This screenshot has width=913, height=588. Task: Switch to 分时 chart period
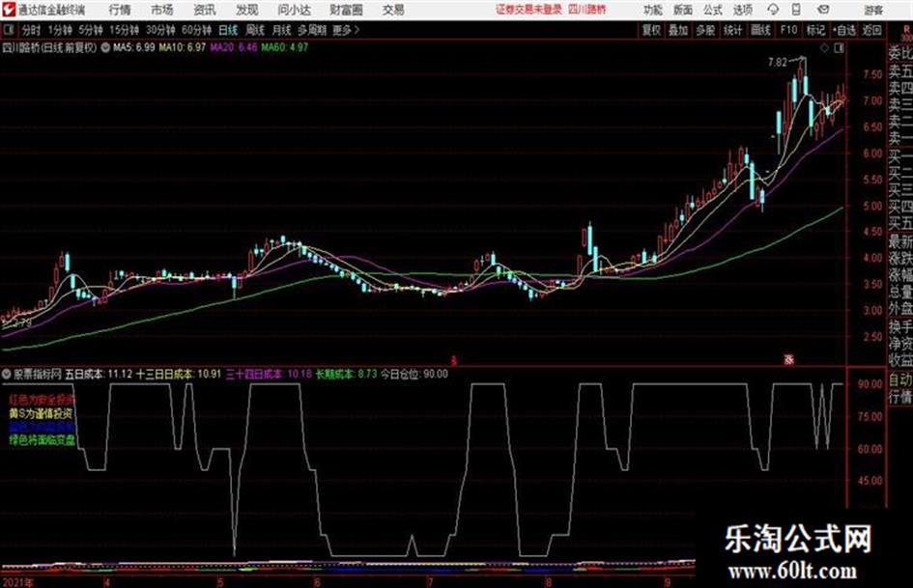(31, 30)
